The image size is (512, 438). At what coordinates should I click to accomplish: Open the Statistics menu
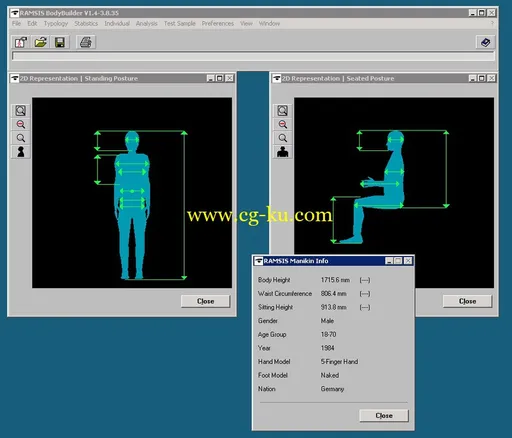pyautogui.click(x=86, y=23)
